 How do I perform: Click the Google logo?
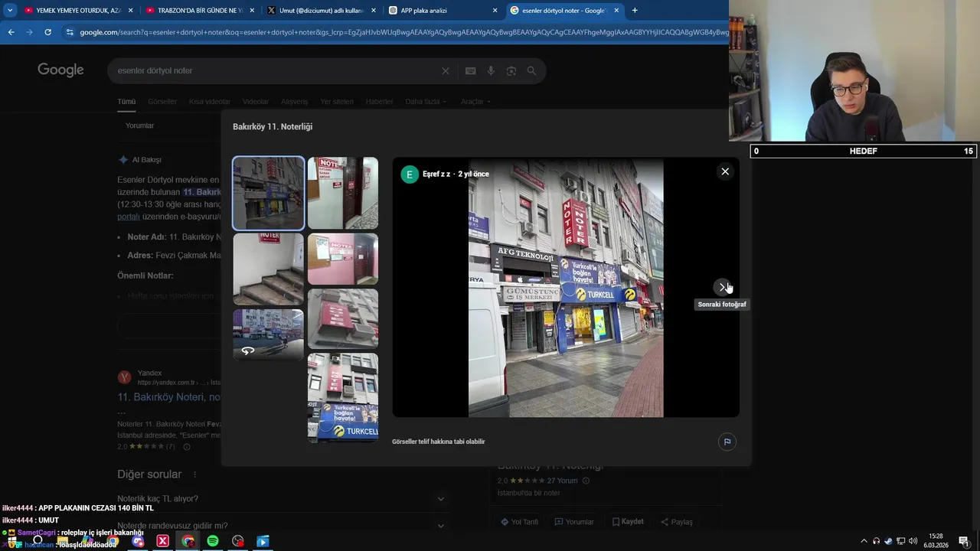[60, 70]
